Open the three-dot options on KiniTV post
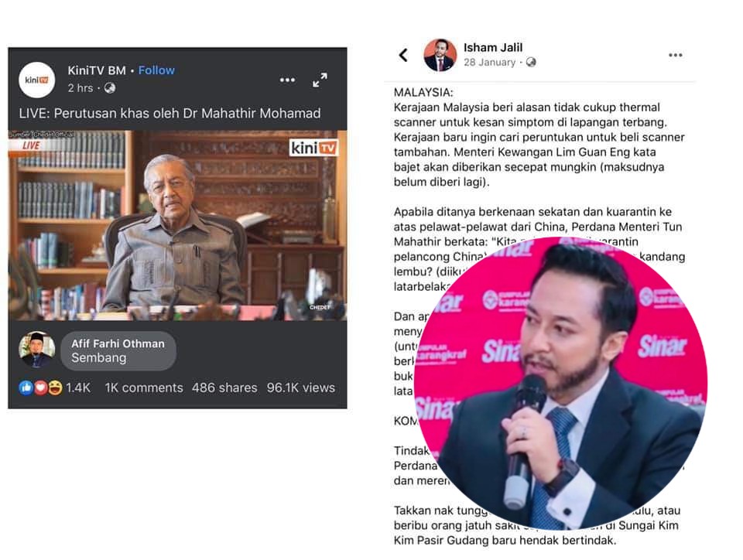Viewport: 743px width, 560px height. click(x=287, y=80)
